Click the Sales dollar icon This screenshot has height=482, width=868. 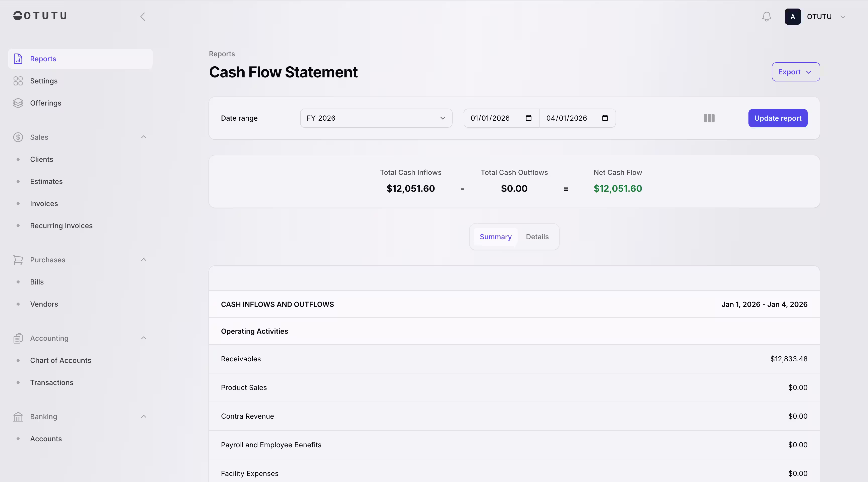pos(18,137)
